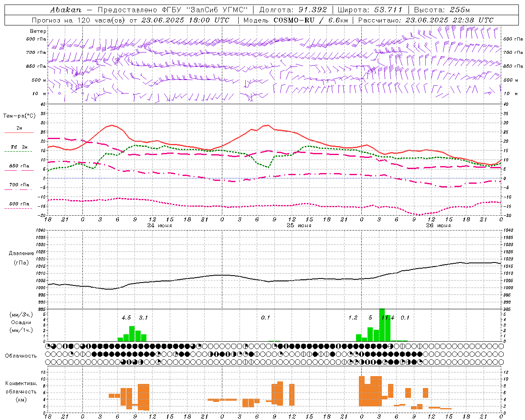Click the tallest green precipitation bar
The width and height of the screenshot is (525, 420).
click(382, 325)
